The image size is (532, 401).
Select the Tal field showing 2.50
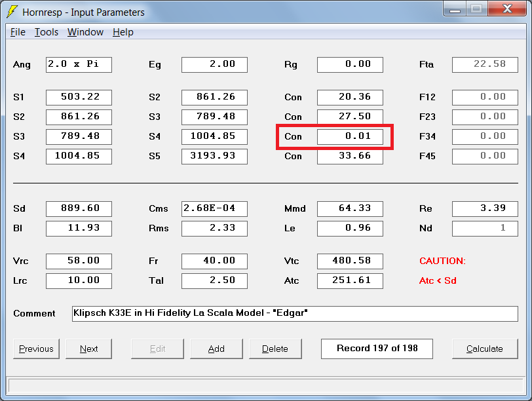coord(214,281)
